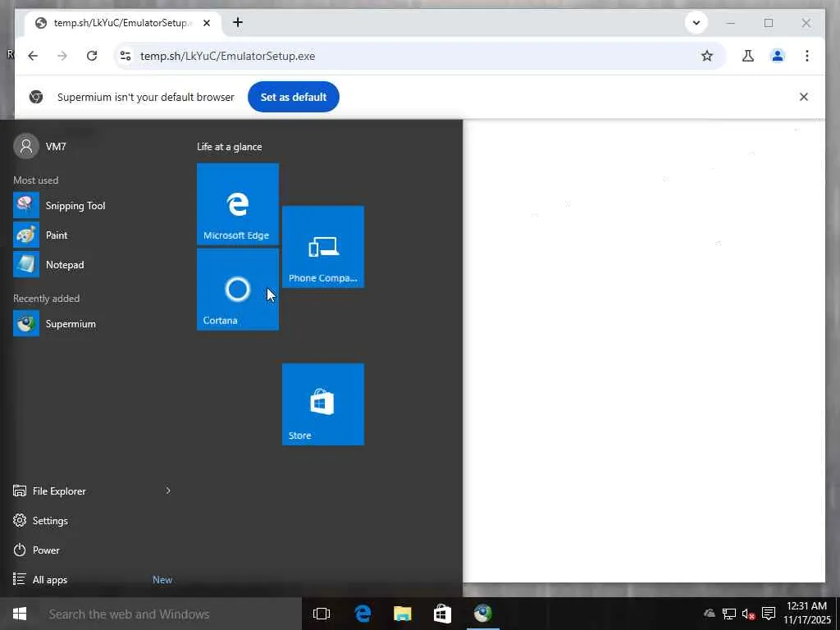Screen dimensions: 840x630
Task: Open File Explorer from the taskbar
Action: tap(402, 614)
